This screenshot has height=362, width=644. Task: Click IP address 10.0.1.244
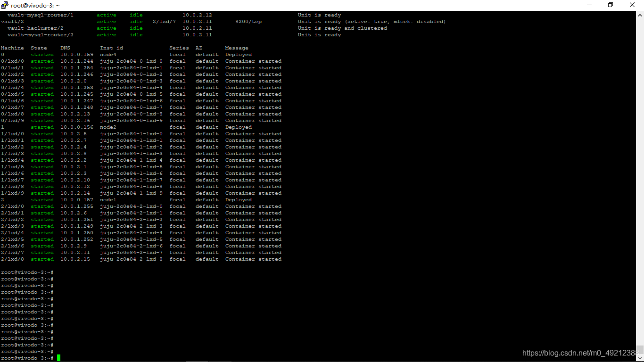[x=77, y=61]
